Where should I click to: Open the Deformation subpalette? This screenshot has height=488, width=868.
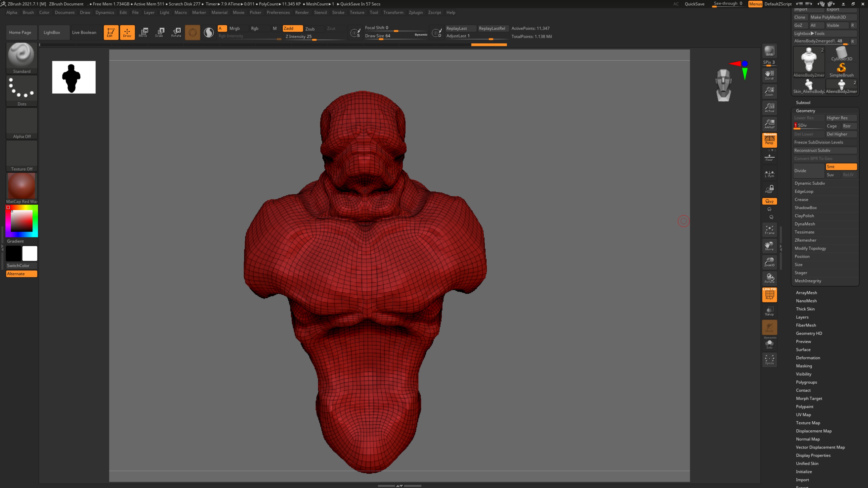pos(808,358)
